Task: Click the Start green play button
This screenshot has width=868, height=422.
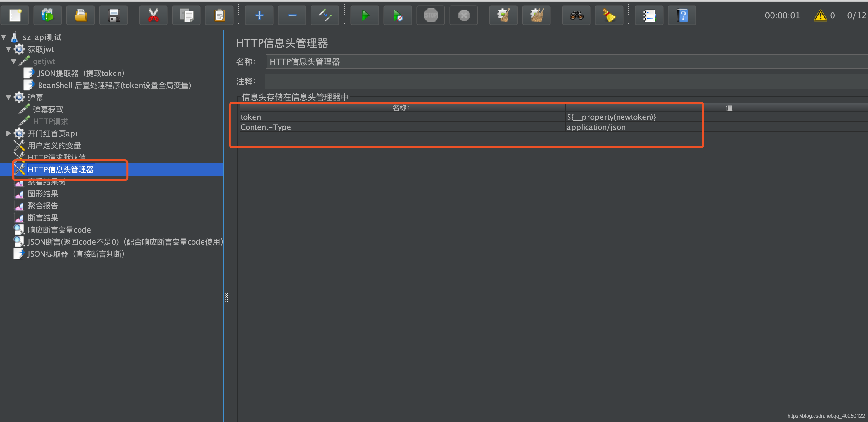Action: [x=365, y=16]
